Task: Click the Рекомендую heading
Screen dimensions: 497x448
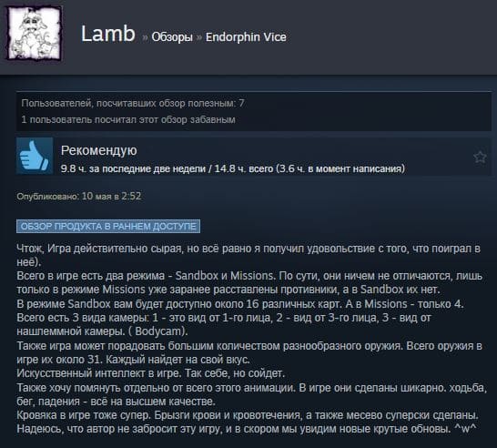Action: [x=98, y=150]
